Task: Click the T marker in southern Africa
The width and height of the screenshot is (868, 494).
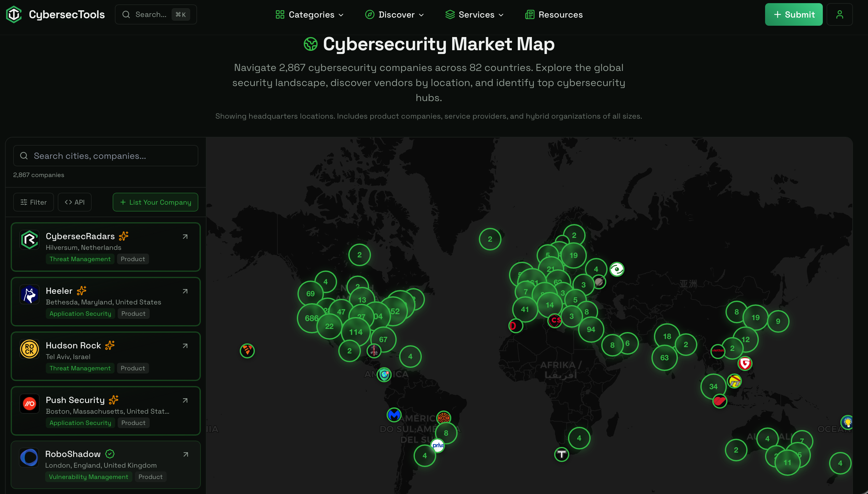Action: pos(562,454)
